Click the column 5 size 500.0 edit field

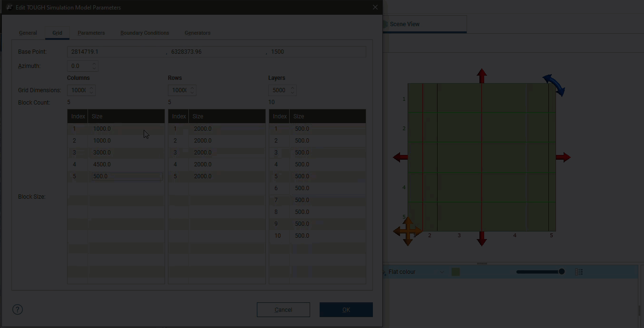[127, 176]
